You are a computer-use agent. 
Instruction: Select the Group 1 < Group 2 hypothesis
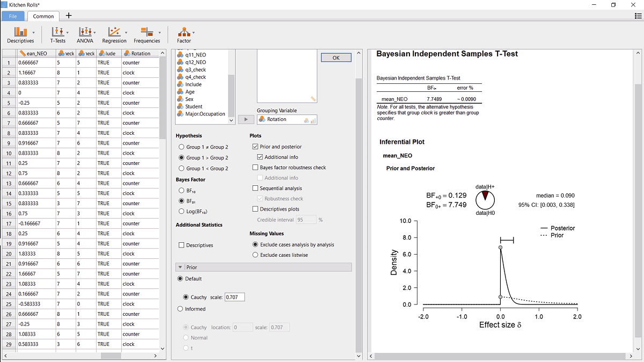pyautogui.click(x=181, y=169)
